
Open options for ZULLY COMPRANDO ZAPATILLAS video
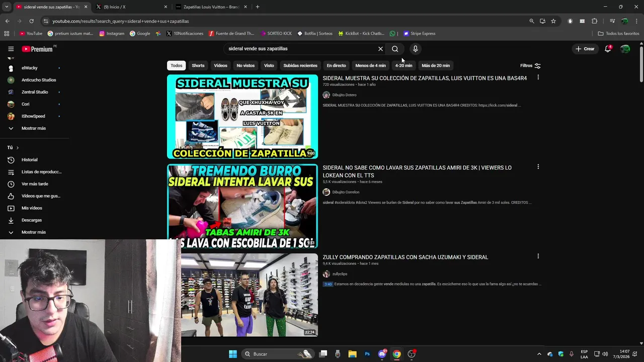click(538, 256)
